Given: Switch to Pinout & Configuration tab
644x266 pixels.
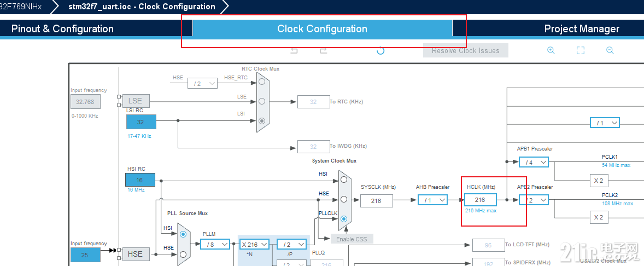Looking at the screenshot, I should tap(62, 29).
